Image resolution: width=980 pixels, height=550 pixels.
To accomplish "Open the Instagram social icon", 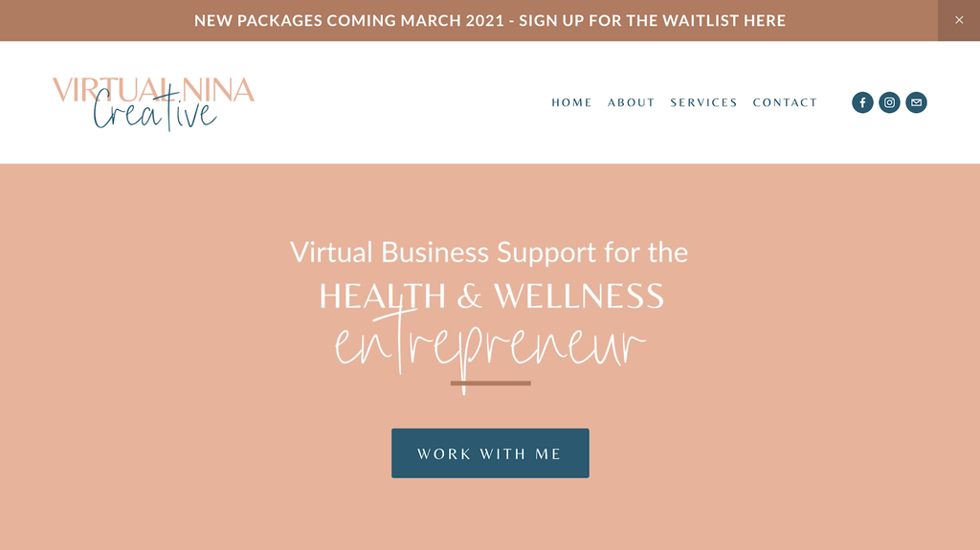I will [889, 102].
